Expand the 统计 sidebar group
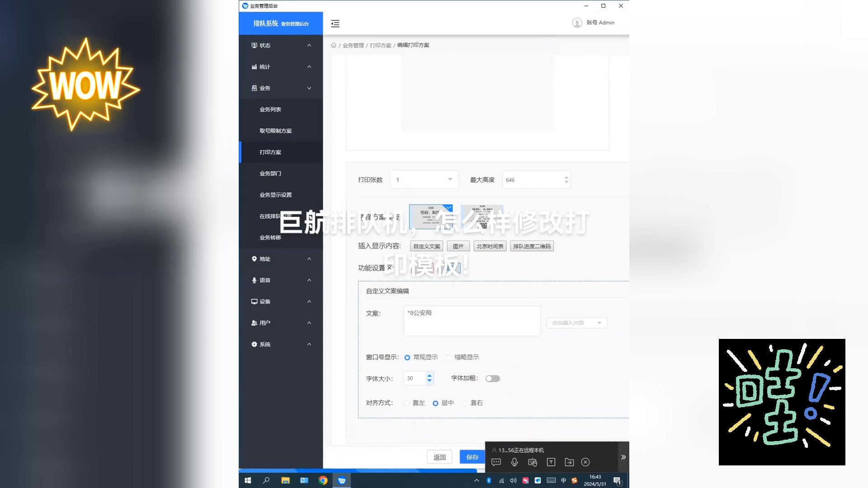Screen dimensions: 868x488 (281, 67)
